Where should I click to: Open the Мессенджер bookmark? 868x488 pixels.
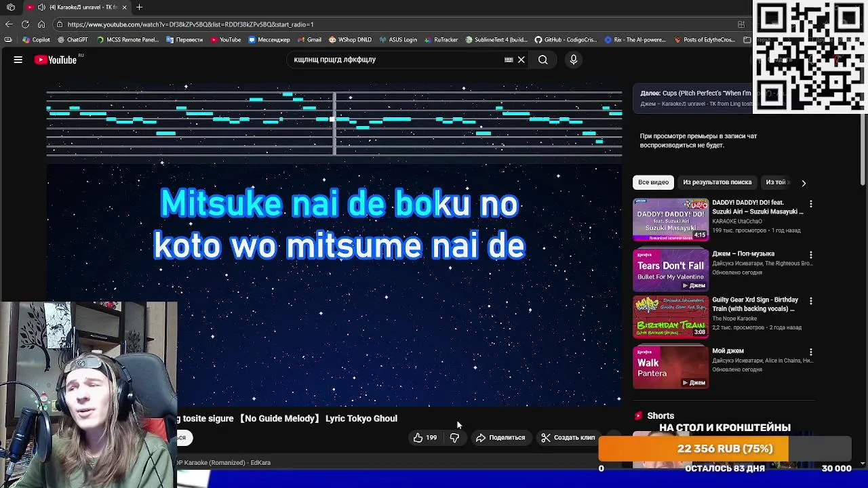pos(269,40)
